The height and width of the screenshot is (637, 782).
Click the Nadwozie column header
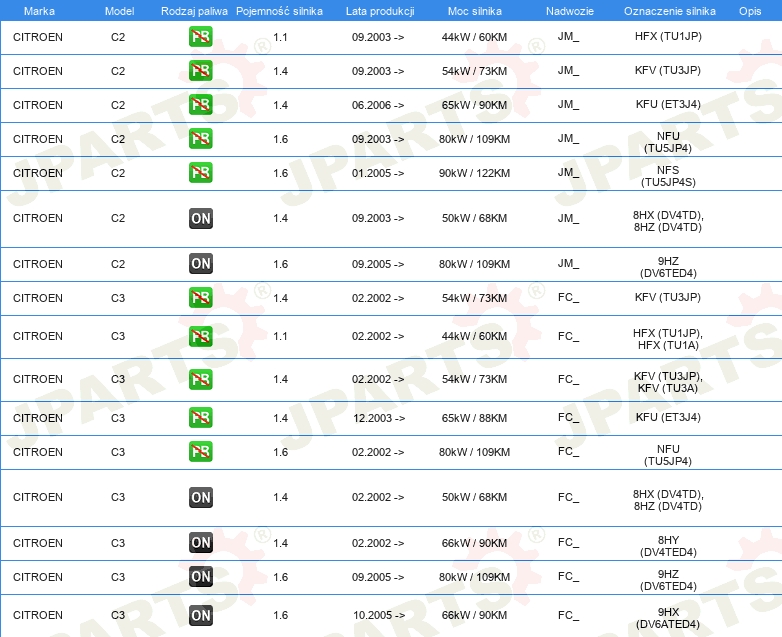point(570,11)
